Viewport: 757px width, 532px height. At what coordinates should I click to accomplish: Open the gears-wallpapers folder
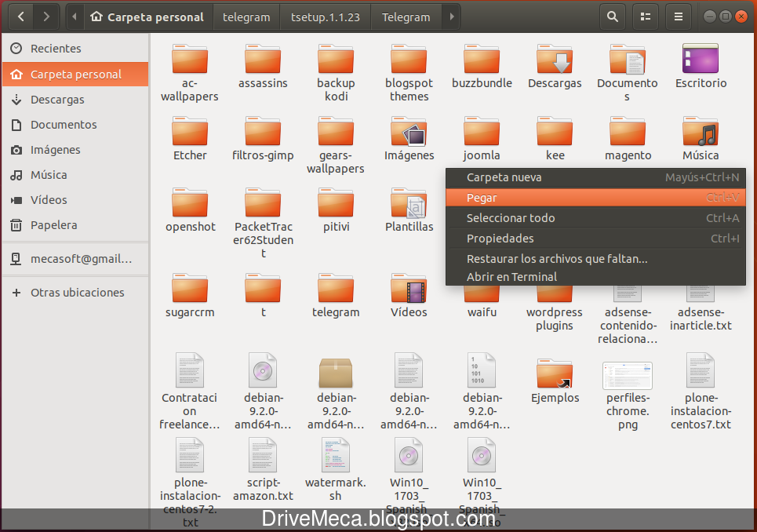pos(336,132)
